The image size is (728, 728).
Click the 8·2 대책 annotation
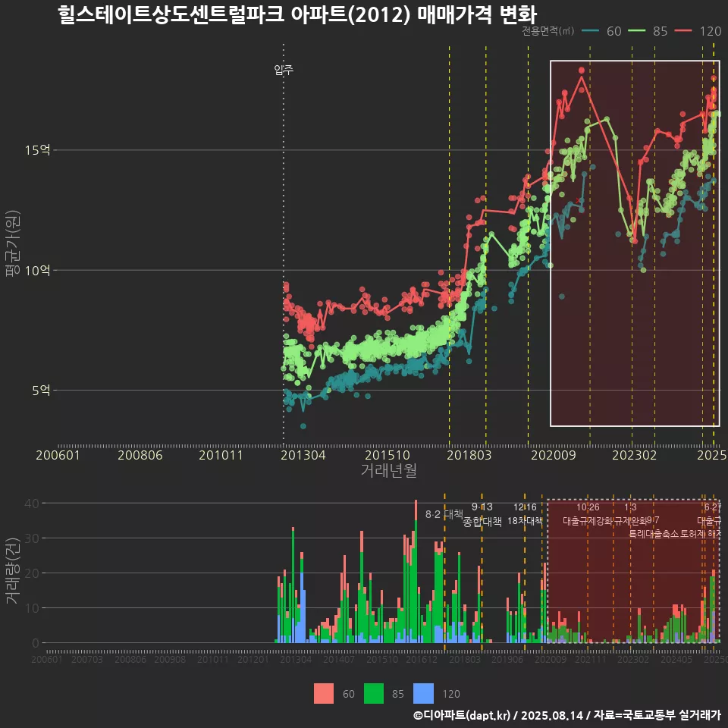(x=444, y=514)
